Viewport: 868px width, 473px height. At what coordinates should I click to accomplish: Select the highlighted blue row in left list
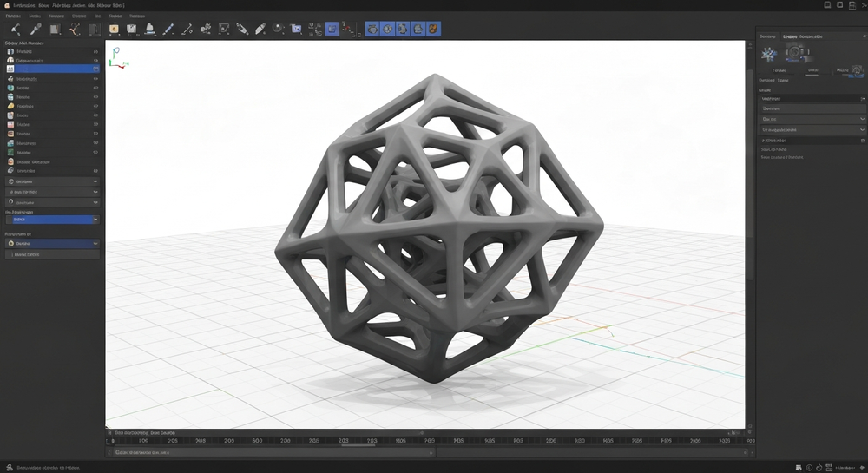53,69
